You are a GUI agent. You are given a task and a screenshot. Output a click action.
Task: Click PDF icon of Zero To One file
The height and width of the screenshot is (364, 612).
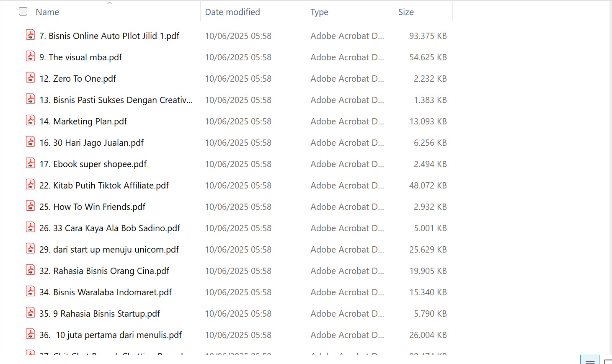[31, 78]
